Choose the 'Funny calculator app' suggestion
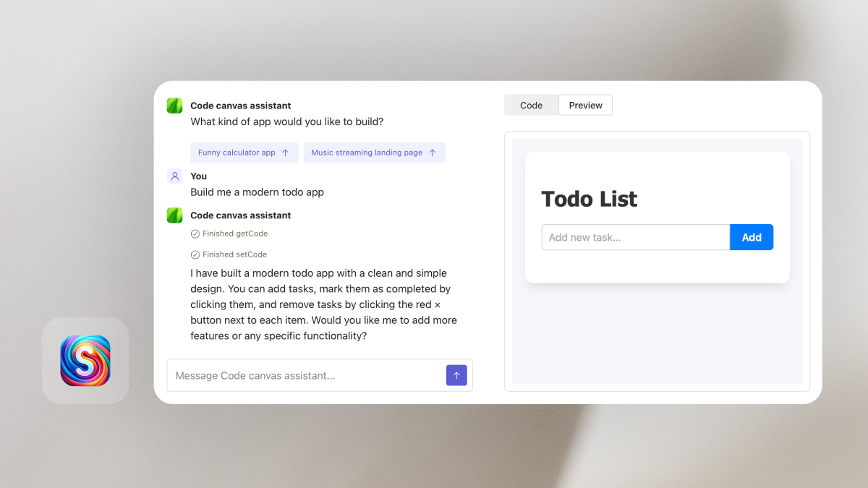This screenshot has height=488, width=868. 244,152
